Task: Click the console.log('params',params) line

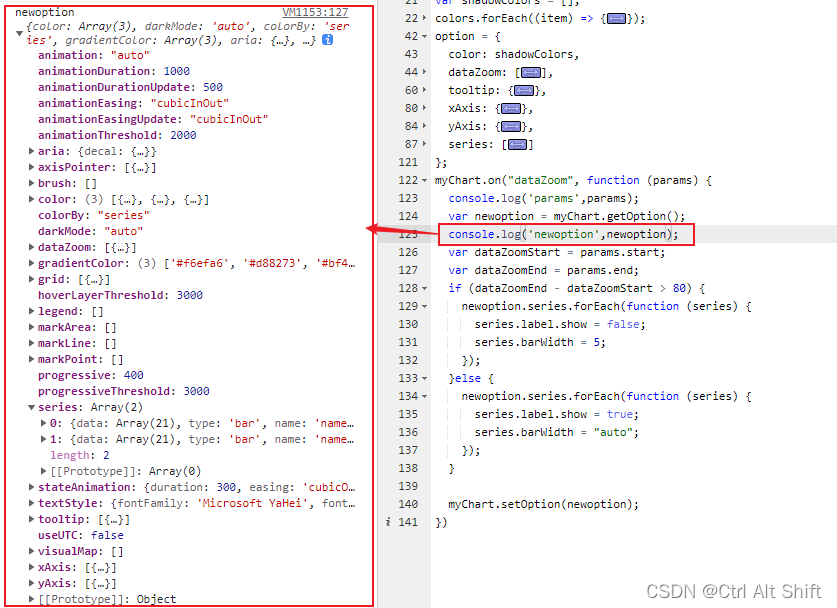Action: [x=543, y=198]
